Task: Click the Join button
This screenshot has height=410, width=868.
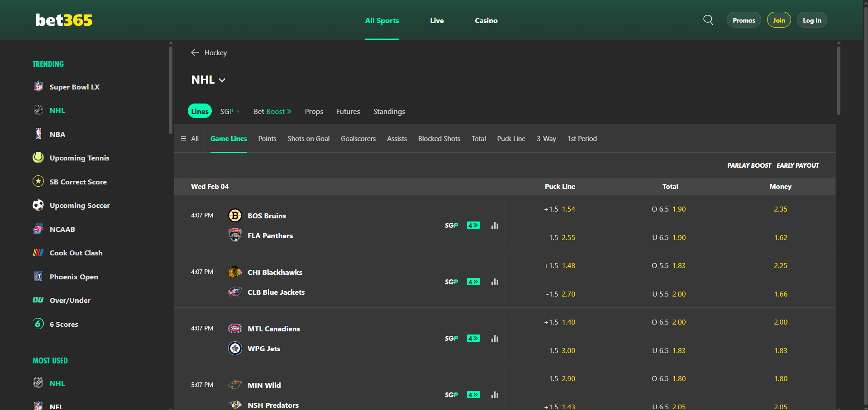Action: coord(778,20)
